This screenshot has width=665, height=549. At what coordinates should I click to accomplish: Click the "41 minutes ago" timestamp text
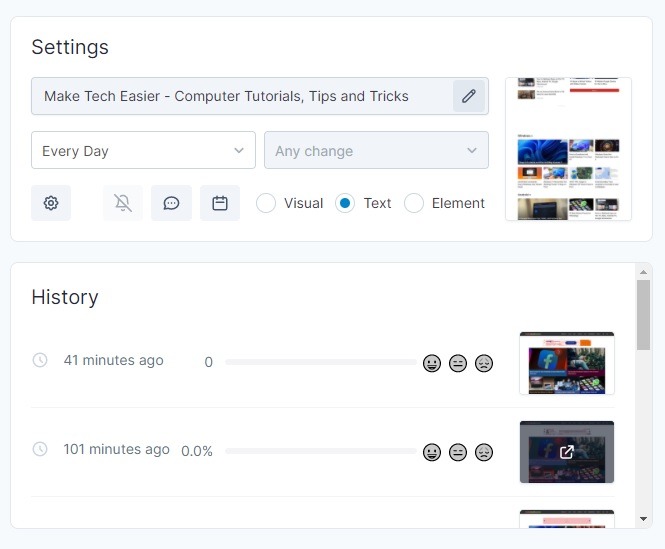(x=113, y=360)
